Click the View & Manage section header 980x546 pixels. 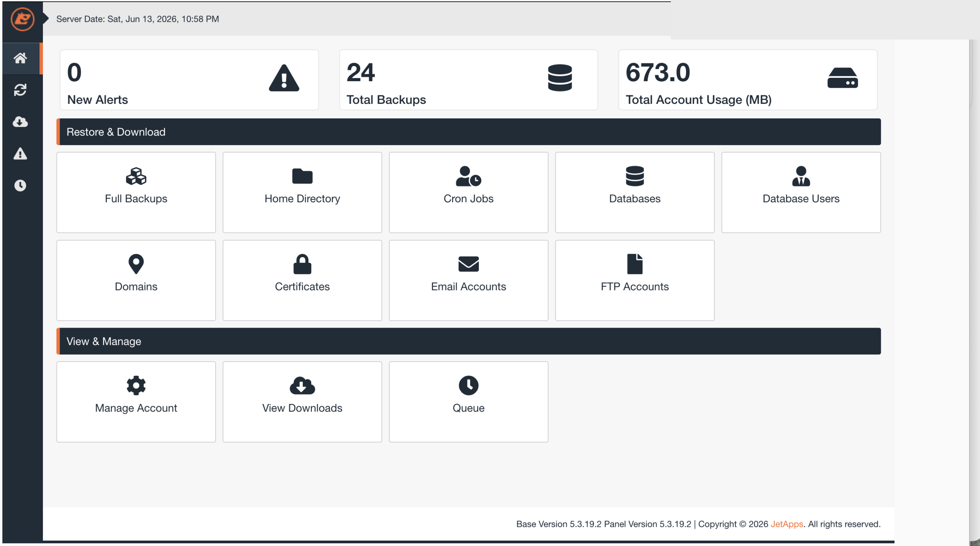tap(469, 341)
